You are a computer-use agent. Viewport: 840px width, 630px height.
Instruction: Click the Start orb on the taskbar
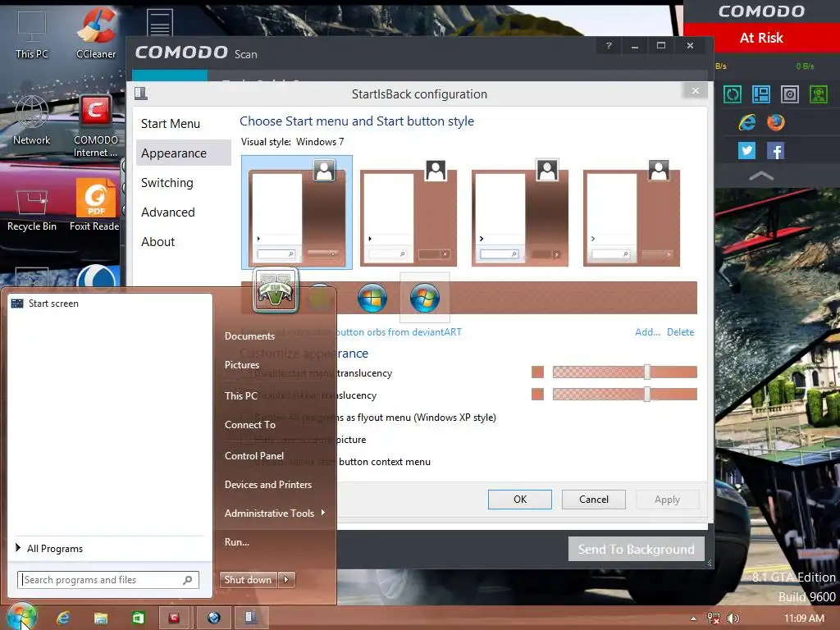tap(21, 616)
